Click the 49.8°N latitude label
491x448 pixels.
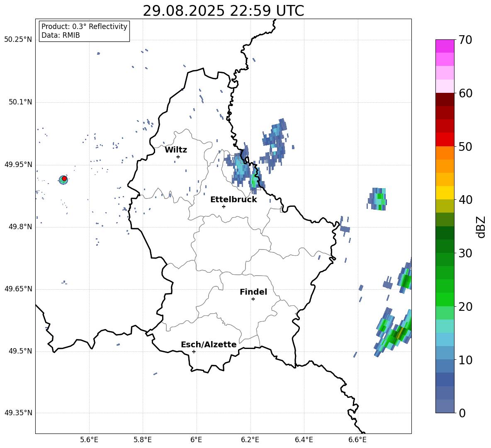[20, 227]
